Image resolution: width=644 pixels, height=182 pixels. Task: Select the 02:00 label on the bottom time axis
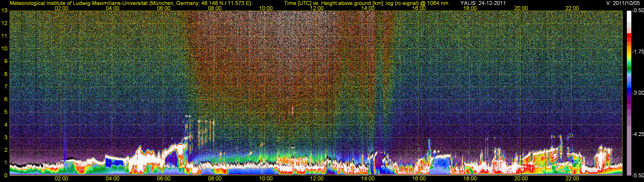point(61,179)
